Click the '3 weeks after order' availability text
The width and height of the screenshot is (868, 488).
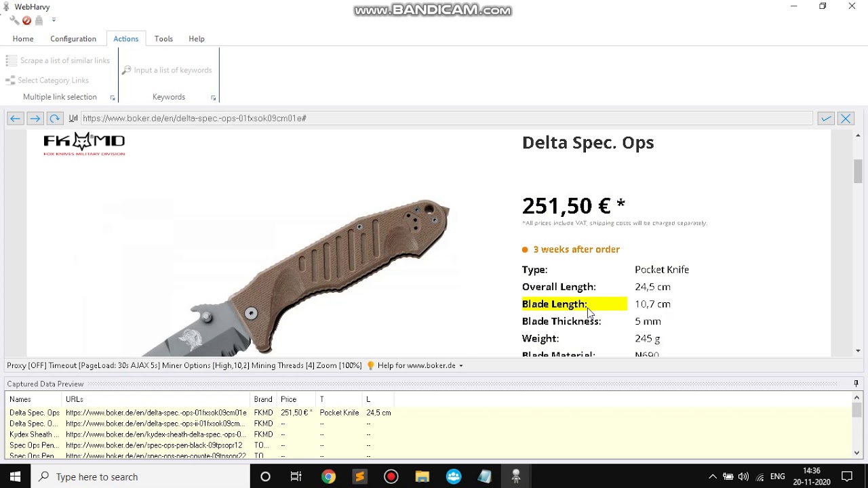[576, 249]
